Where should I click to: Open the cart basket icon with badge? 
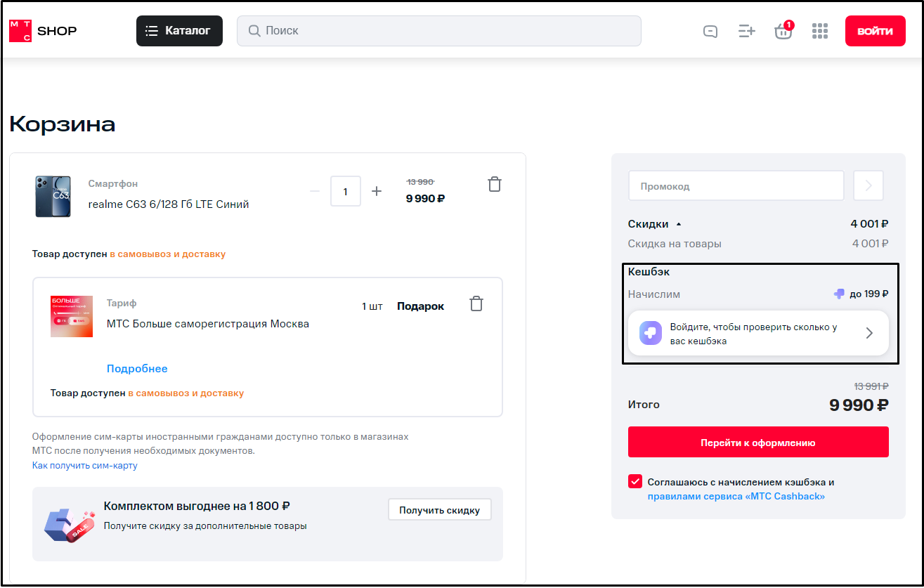coord(783,30)
